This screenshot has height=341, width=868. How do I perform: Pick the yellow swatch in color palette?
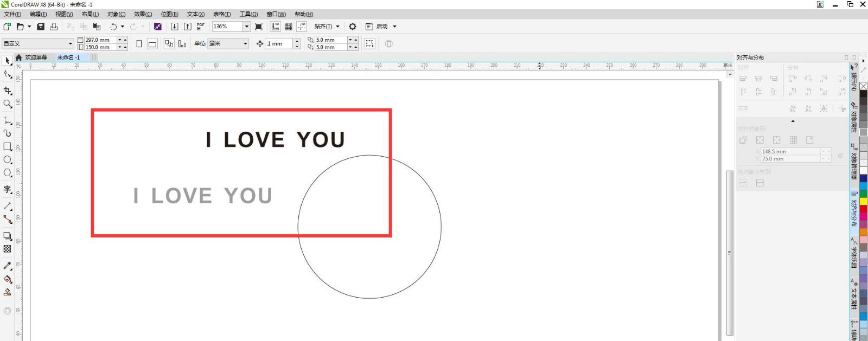pyautogui.click(x=863, y=201)
